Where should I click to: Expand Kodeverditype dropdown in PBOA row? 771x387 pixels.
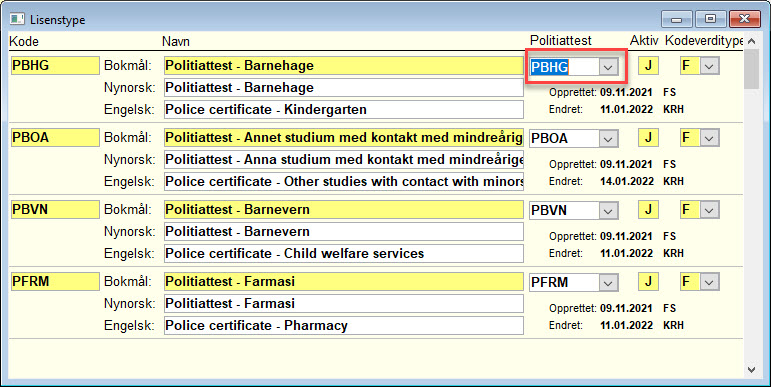click(710, 138)
